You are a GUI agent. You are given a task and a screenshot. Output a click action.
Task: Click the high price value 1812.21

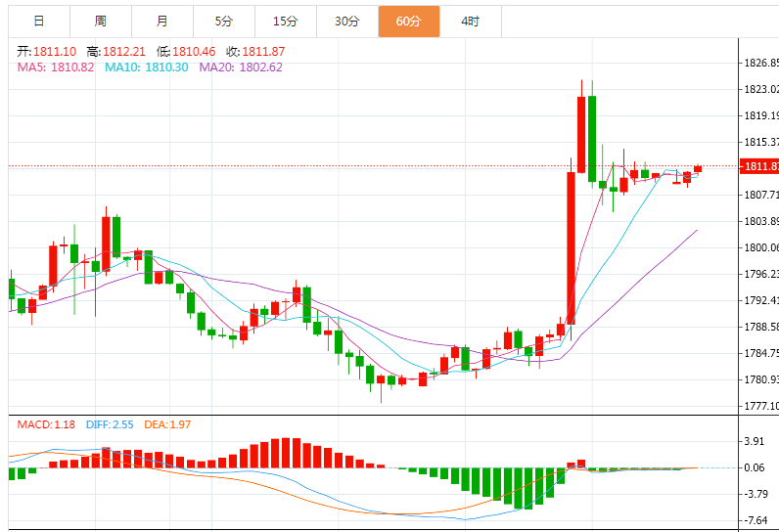124,52
